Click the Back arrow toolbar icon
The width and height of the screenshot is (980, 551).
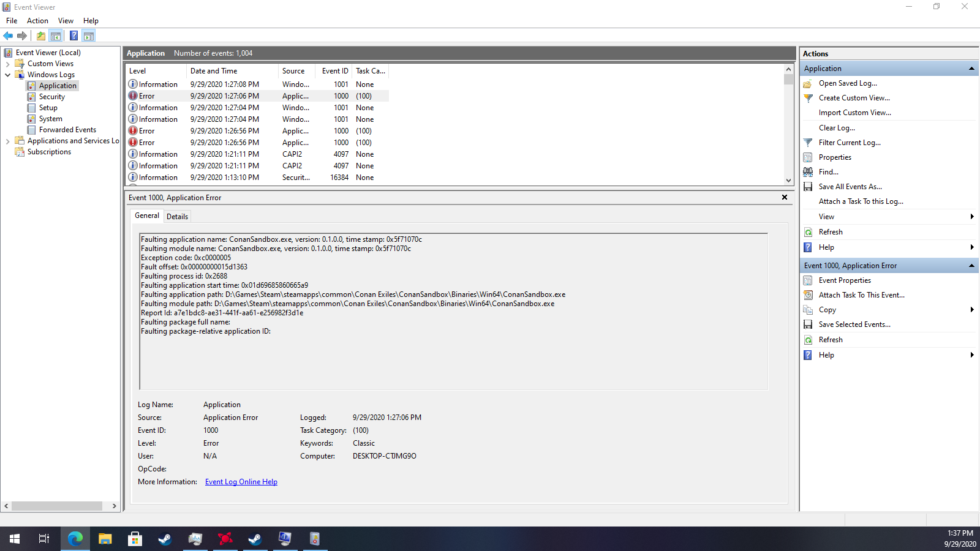click(x=9, y=36)
